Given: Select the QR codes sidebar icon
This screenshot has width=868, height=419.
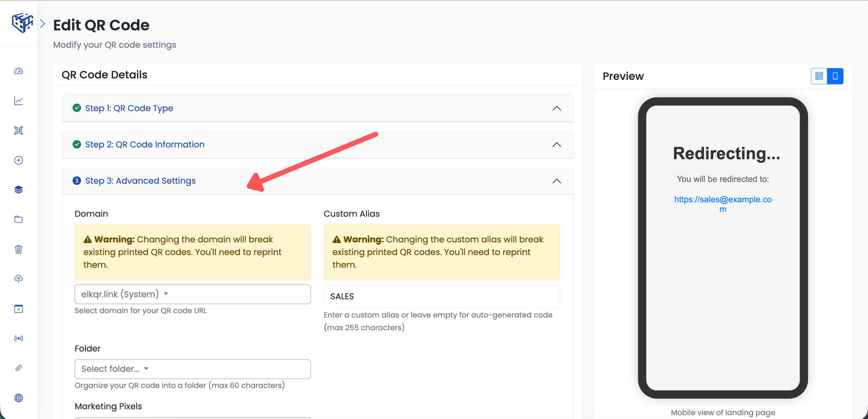Looking at the screenshot, I should point(19,130).
